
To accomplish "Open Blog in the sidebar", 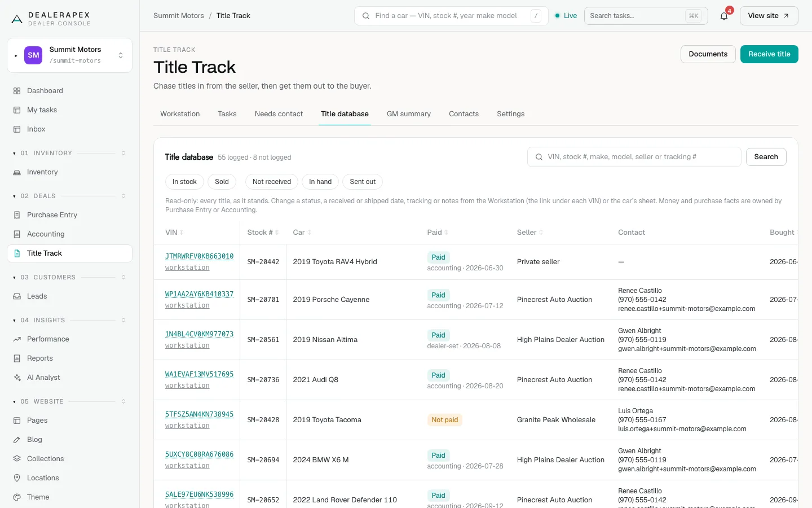I will (69, 440).
